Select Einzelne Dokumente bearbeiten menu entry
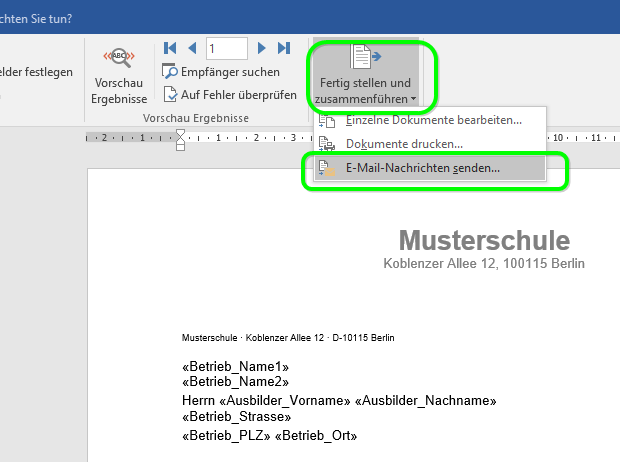Screen dimensions: 620x462 pyautogui.click(x=430, y=120)
